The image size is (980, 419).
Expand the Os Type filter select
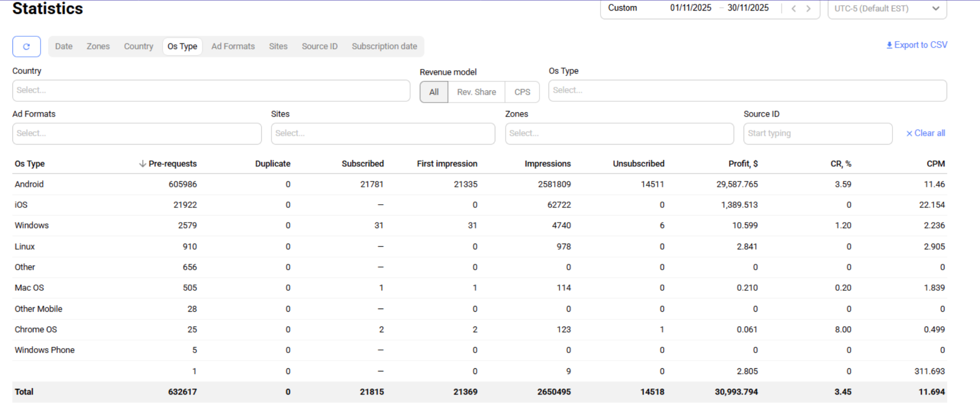(747, 90)
